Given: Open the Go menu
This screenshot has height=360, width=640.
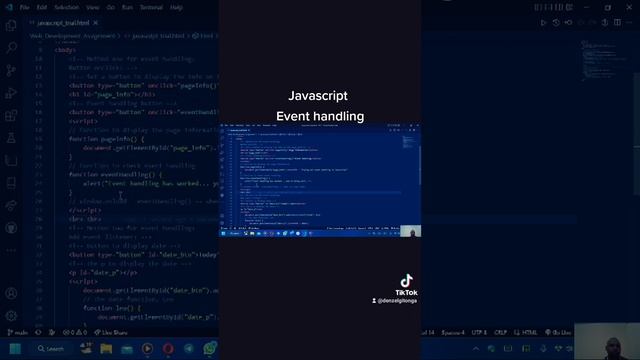Looking at the screenshot, I should [111, 7].
